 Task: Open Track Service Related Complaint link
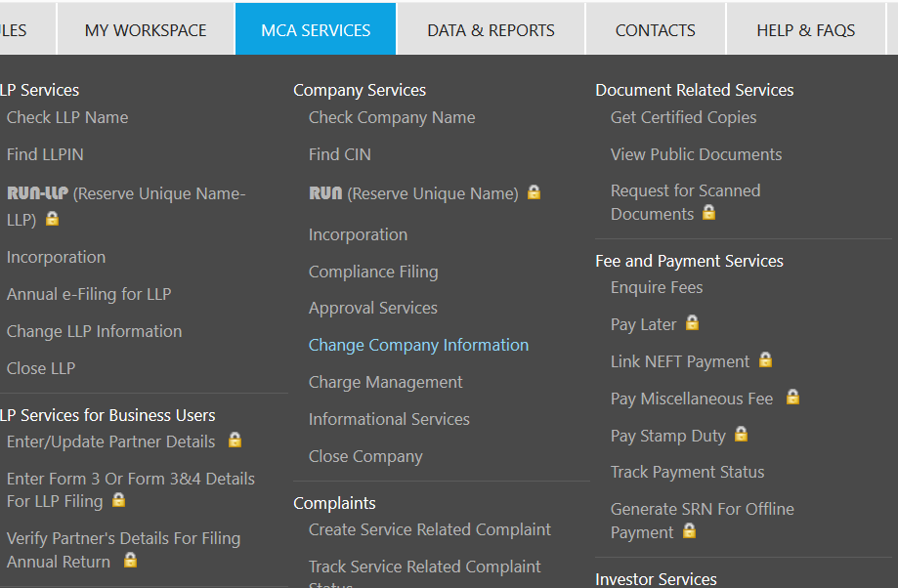click(424, 575)
